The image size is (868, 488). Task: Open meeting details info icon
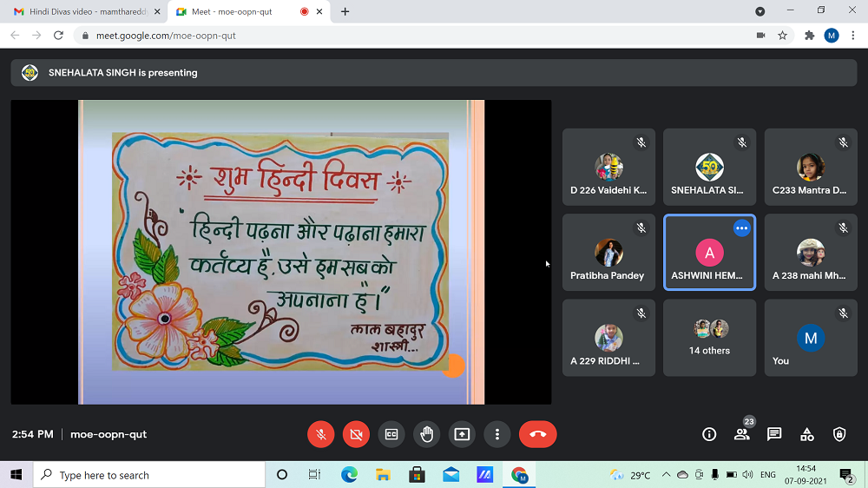709,434
